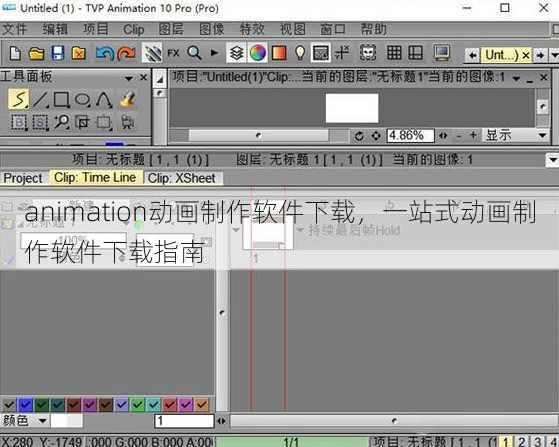Toggle the dark teal color group checkbox
Screen dimensions: 559x447
click(57, 405)
